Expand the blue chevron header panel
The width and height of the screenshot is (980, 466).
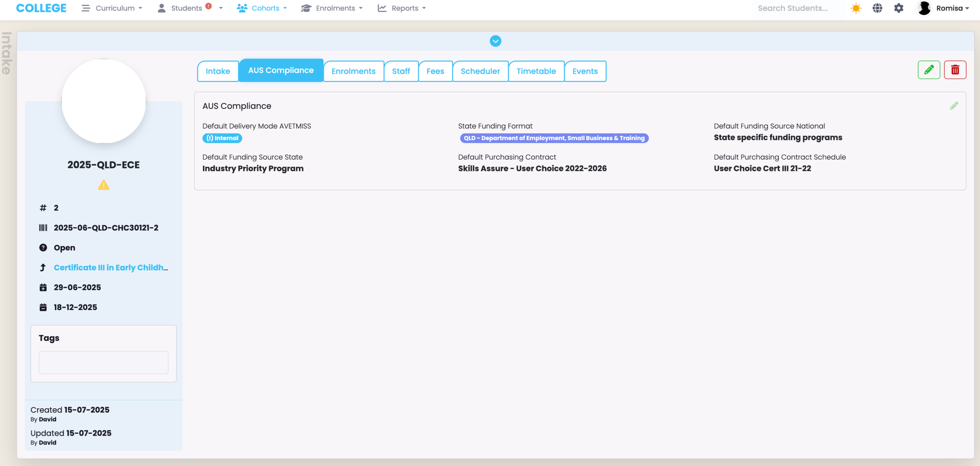pyautogui.click(x=495, y=41)
